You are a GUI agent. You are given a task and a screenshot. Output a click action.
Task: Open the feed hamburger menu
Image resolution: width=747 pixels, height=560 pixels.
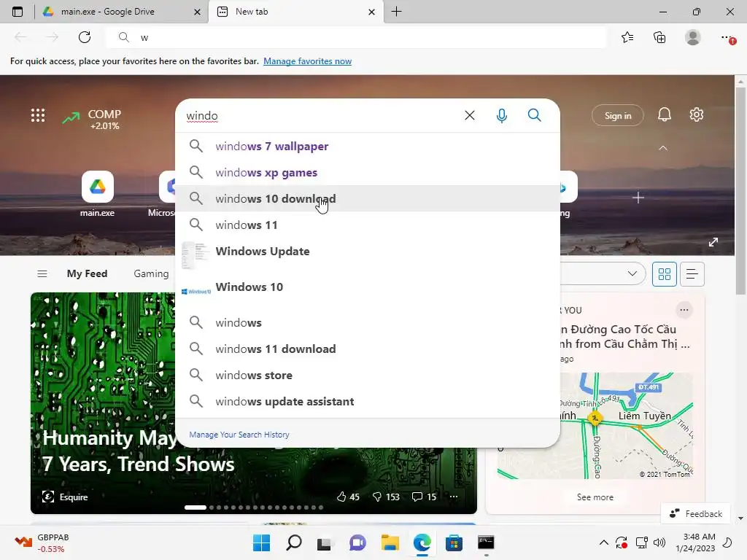click(x=42, y=274)
